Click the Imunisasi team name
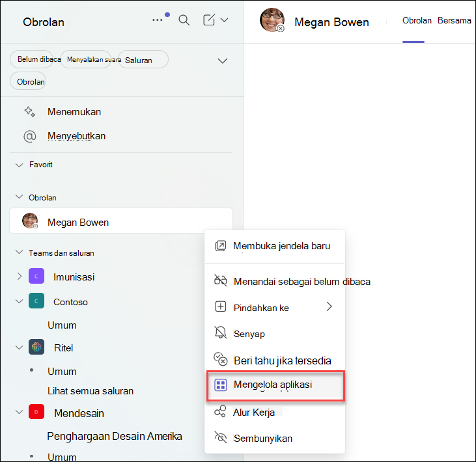The width and height of the screenshot is (476, 462). (74, 277)
